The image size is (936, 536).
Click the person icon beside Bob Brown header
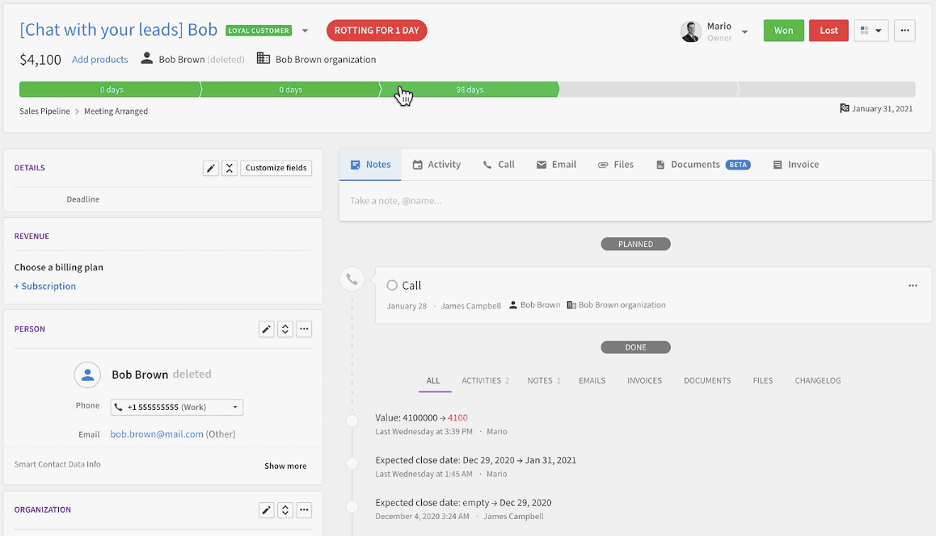146,58
